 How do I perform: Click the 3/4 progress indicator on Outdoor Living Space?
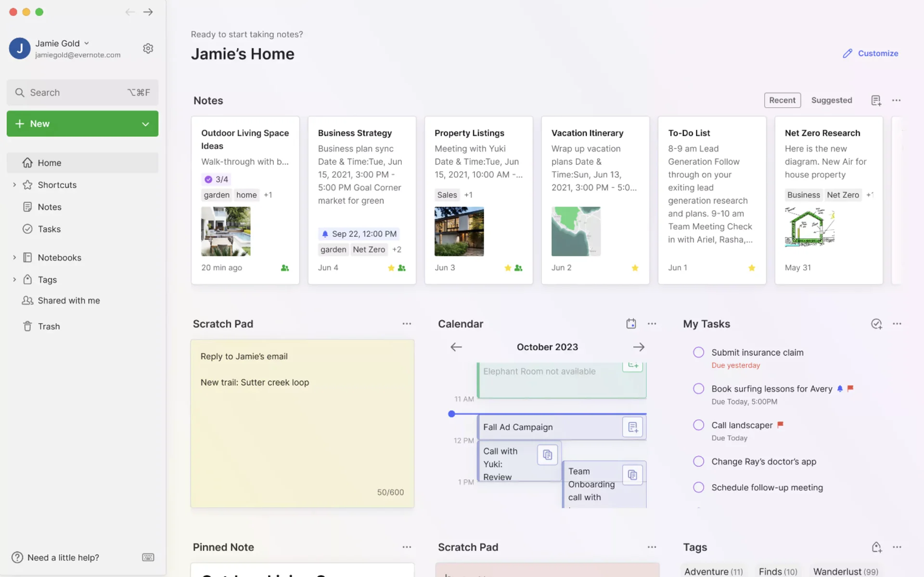point(216,179)
